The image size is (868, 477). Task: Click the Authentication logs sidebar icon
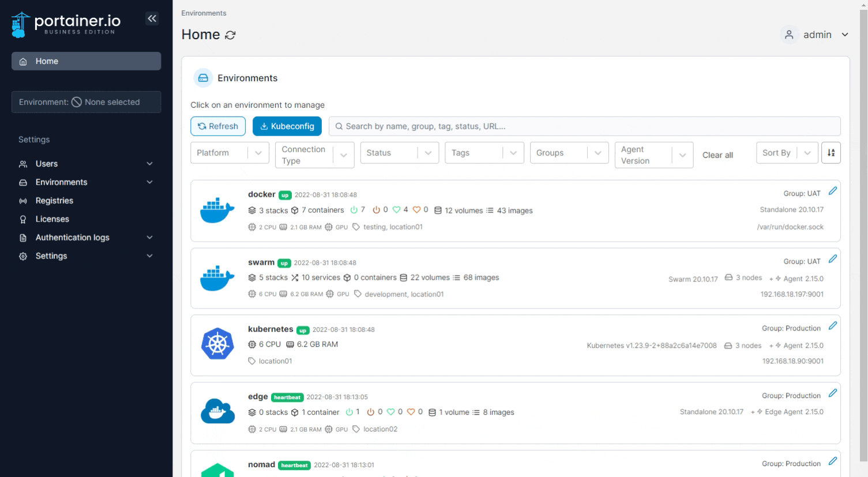(23, 238)
